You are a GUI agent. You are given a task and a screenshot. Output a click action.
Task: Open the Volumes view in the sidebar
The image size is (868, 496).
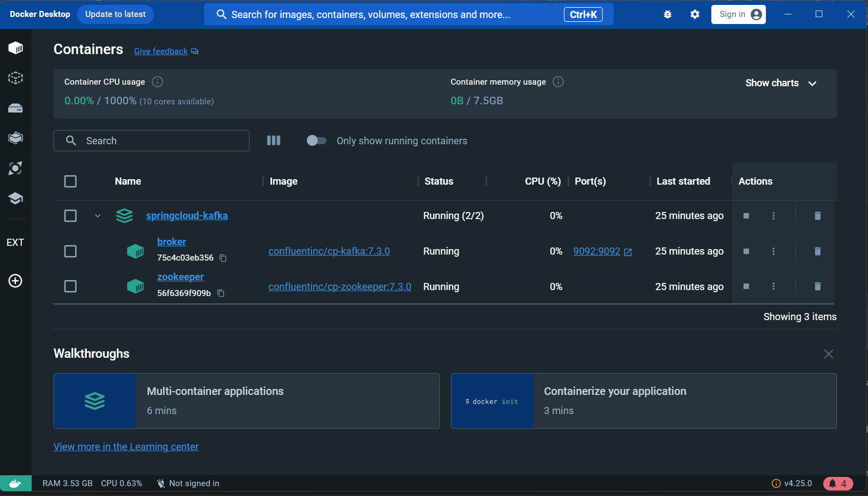coord(15,108)
